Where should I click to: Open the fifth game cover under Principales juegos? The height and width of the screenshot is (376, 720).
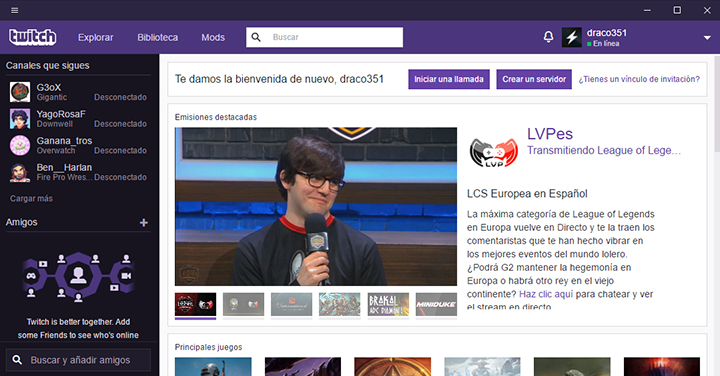(572, 367)
